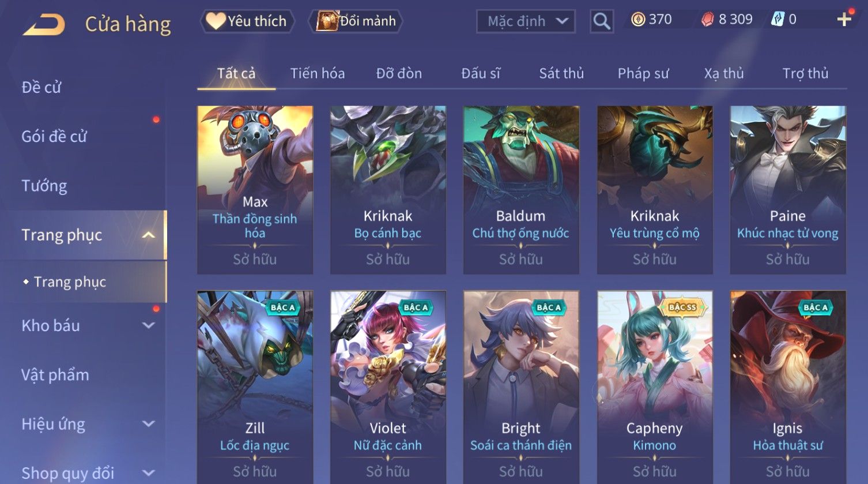
Task: Open the Mặc định sort dropdown
Action: pos(526,21)
